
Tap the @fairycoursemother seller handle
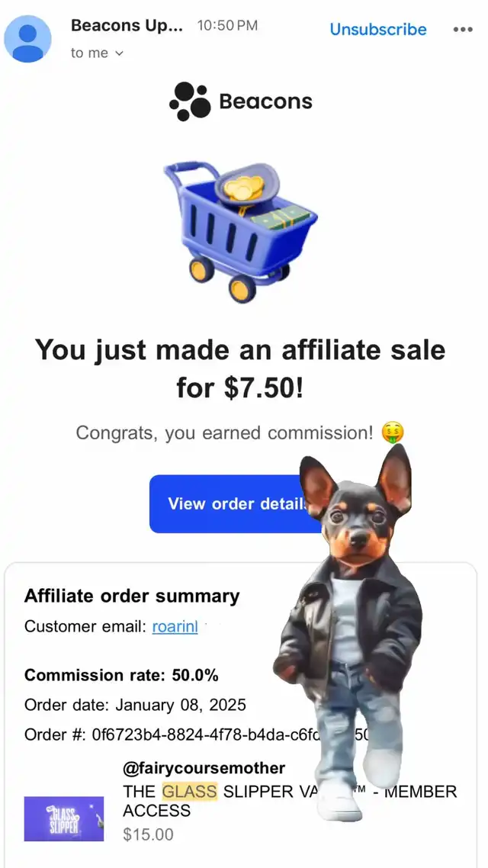click(204, 768)
